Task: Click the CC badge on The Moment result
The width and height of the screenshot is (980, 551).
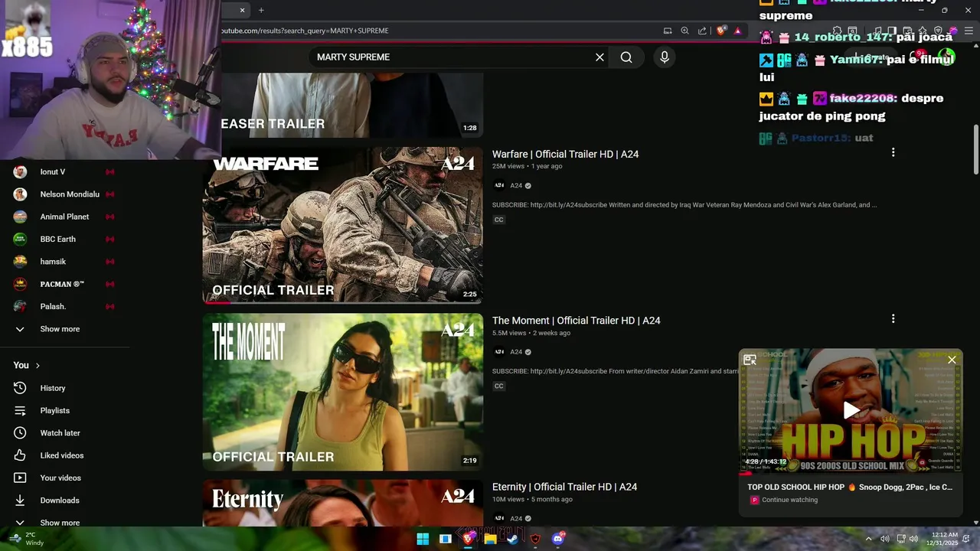Action: click(498, 386)
